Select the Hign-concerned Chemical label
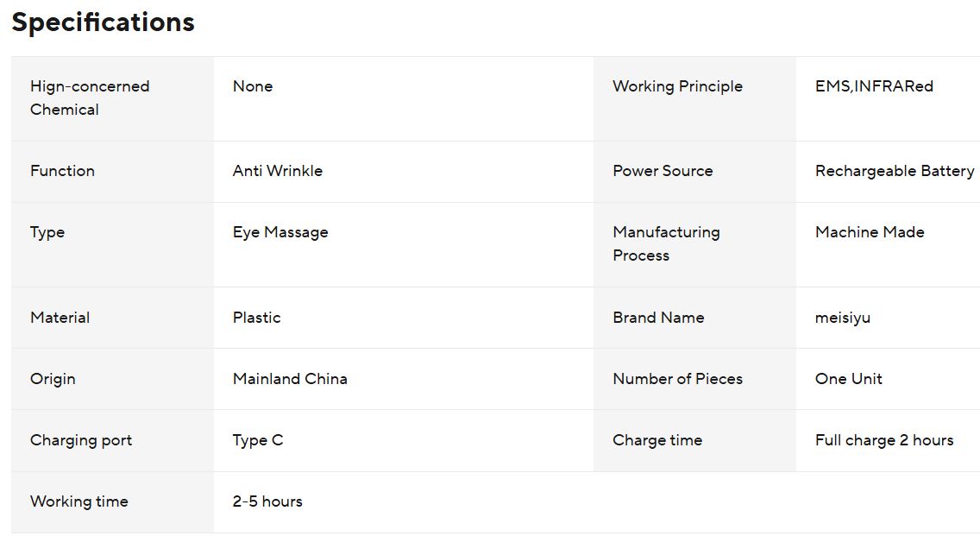Viewport: 980px width, 536px height. [90, 98]
